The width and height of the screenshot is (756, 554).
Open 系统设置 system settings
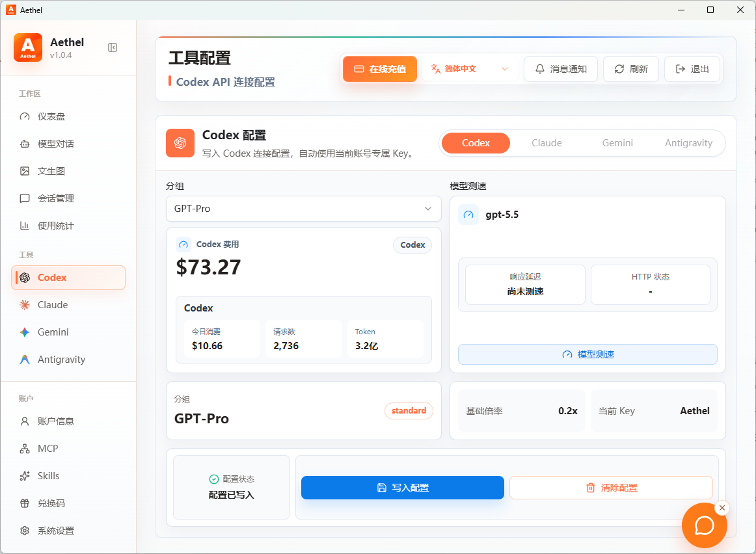68,531
